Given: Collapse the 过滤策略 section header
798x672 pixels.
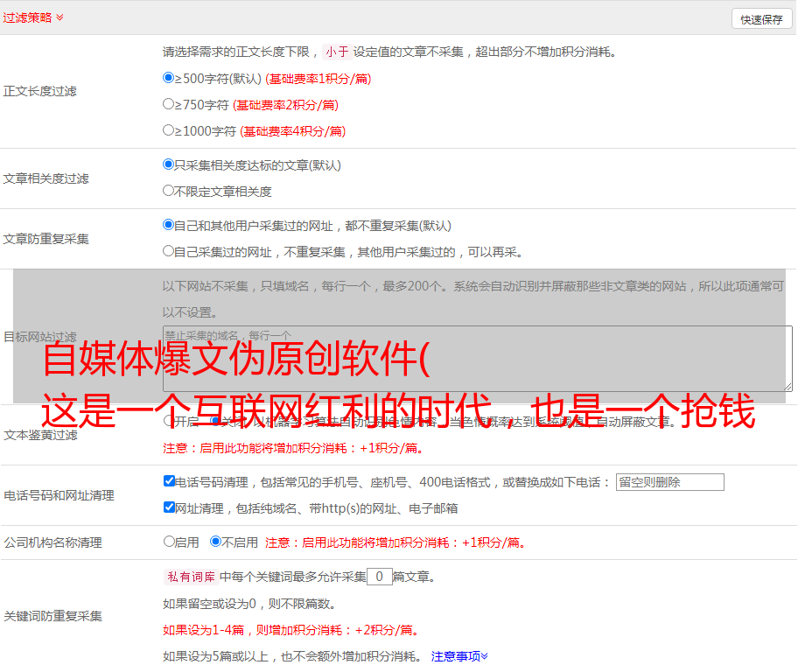Looking at the screenshot, I should point(33,17).
